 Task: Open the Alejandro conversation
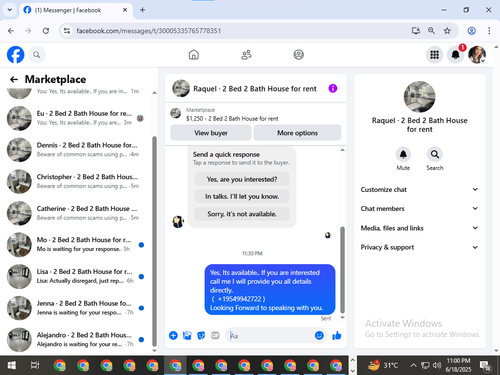77,340
